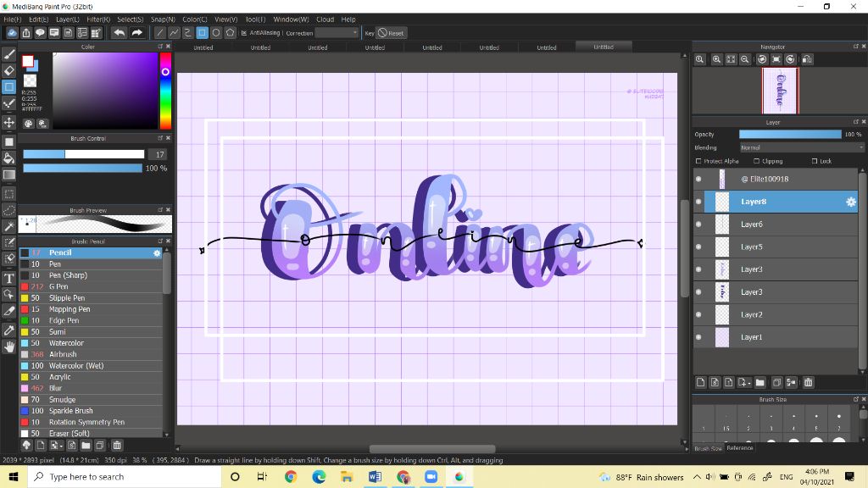Hide the @ Elite100918 layer
The height and width of the screenshot is (488, 868).
click(x=698, y=180)
